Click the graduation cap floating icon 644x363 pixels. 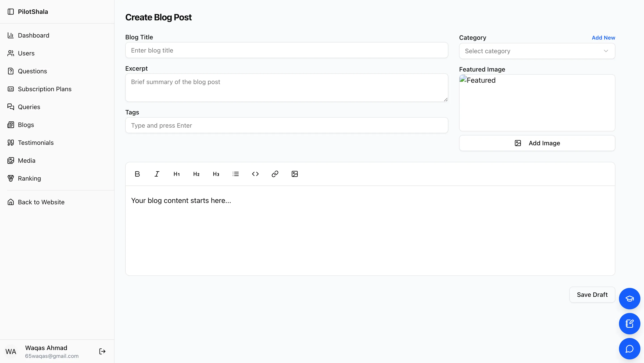(x=629, y=299)
